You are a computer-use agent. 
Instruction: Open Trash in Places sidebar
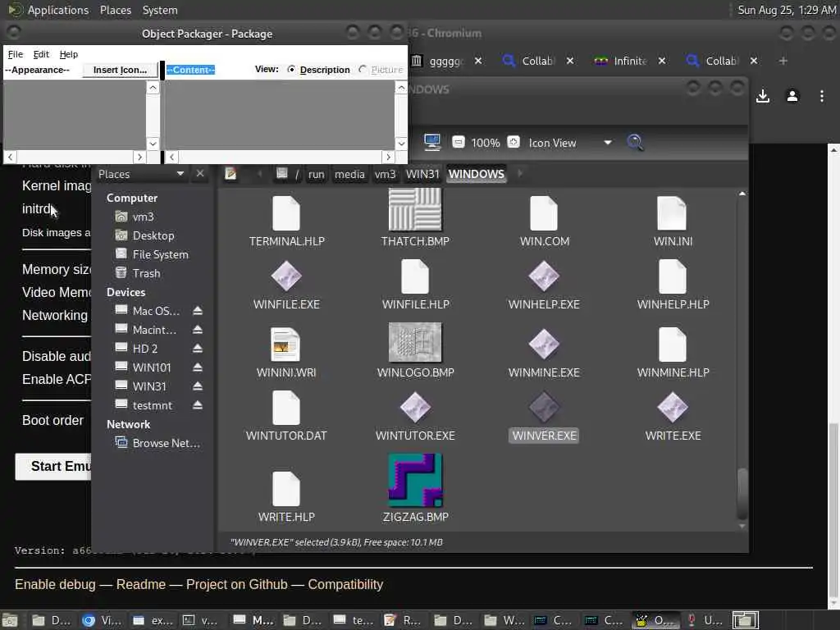point(146,273)
